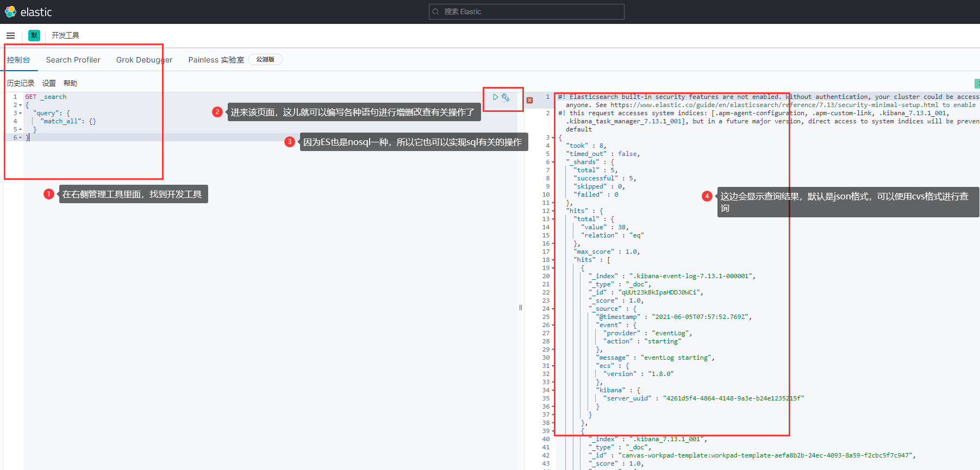Click the "max_score" : 1.0 output line
The height and width of the screenshot is (470, 980).
click(x=607, y=252)
